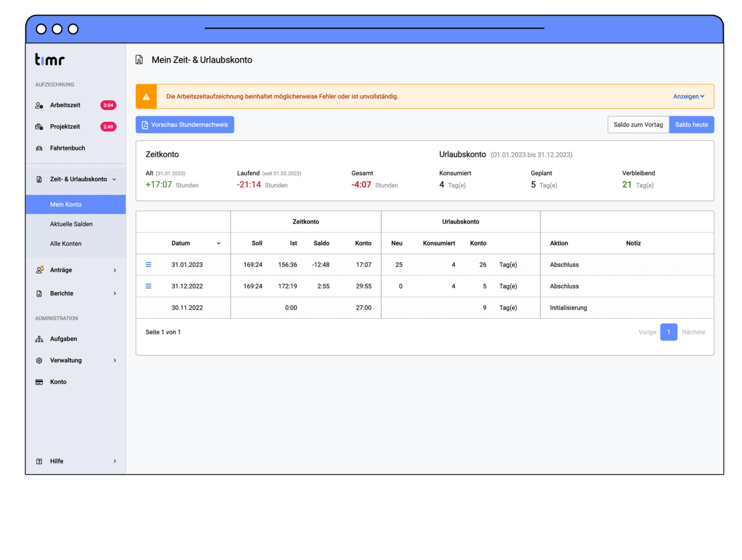Click the Hilfe question mark icon
The height and width of the screenshot is (560, 742).
(x=39, y=461)
